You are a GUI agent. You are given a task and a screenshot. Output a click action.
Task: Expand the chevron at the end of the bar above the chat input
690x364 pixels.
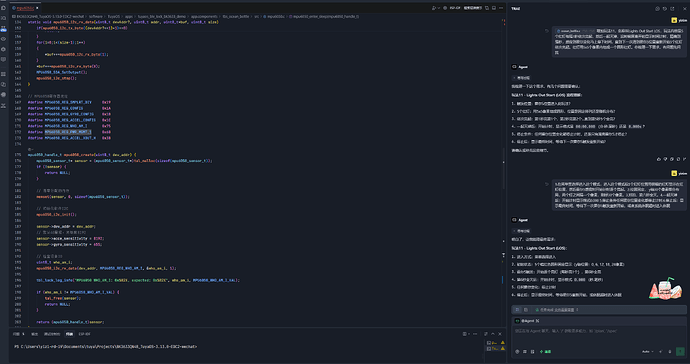(x=577, y=310)
